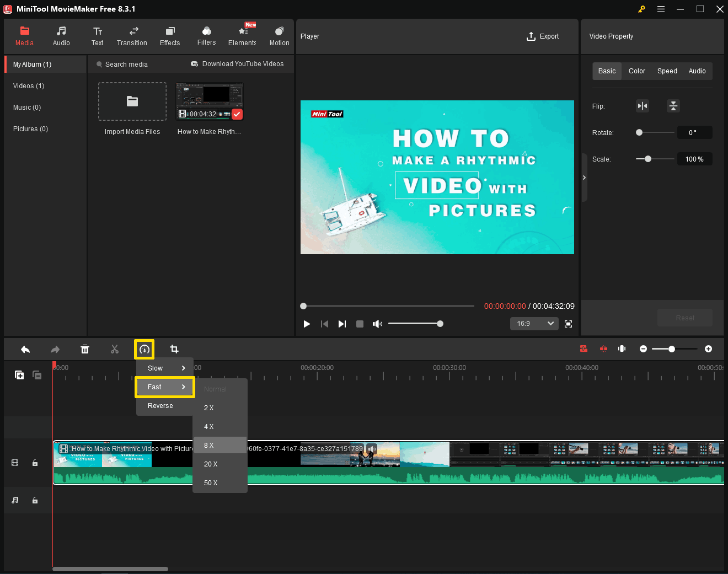This screenshot has height=574, width=728.
Task: Open the Effects panel
Action: 169,36
